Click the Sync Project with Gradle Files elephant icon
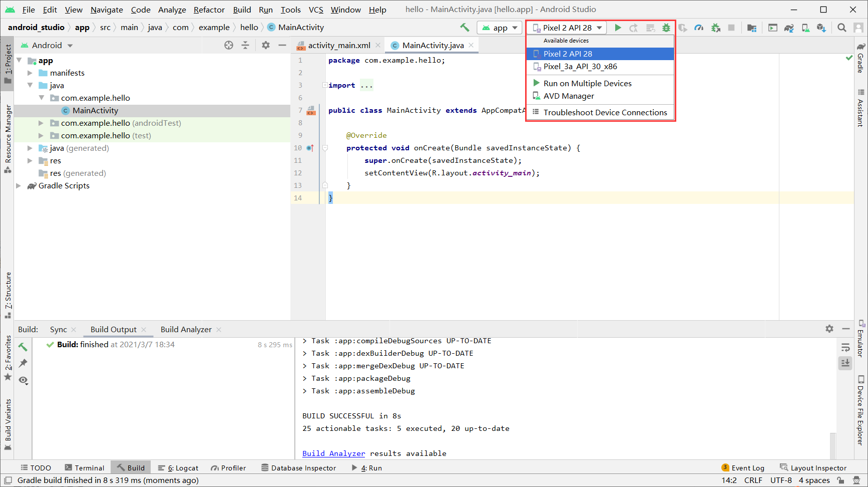Image resolution: width=868 pixels, height=487 pixels. (x=789, y=28)
